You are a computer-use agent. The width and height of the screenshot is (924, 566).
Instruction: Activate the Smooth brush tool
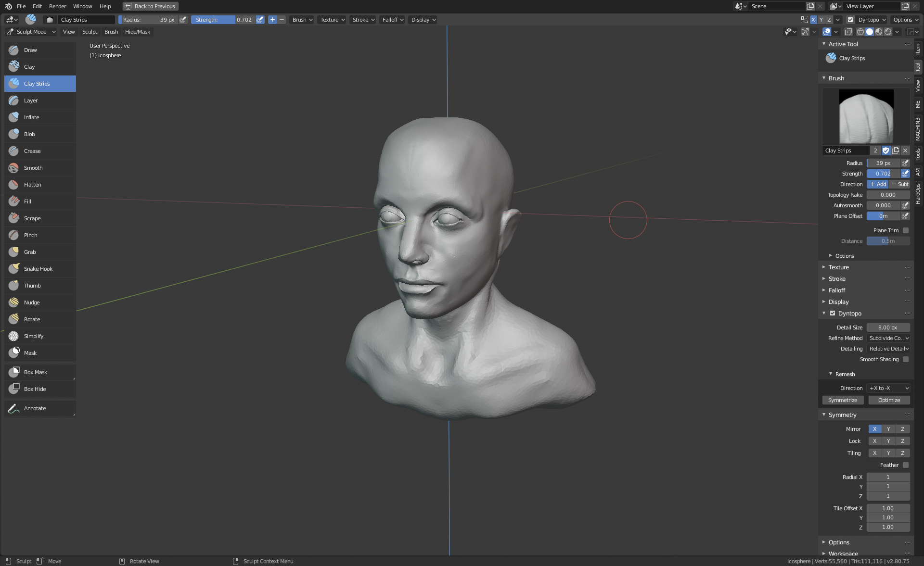[33, 168]
